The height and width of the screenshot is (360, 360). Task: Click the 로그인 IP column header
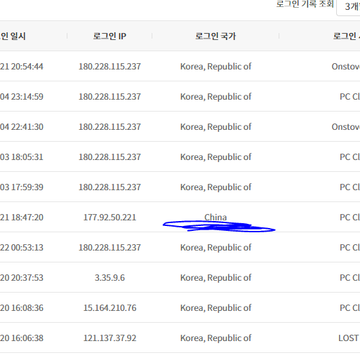[x=110, y=36]
